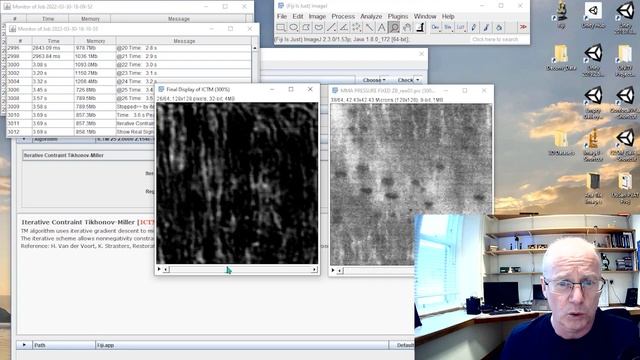Open the Help menu
640x360 pixels.
coord(448,16)
